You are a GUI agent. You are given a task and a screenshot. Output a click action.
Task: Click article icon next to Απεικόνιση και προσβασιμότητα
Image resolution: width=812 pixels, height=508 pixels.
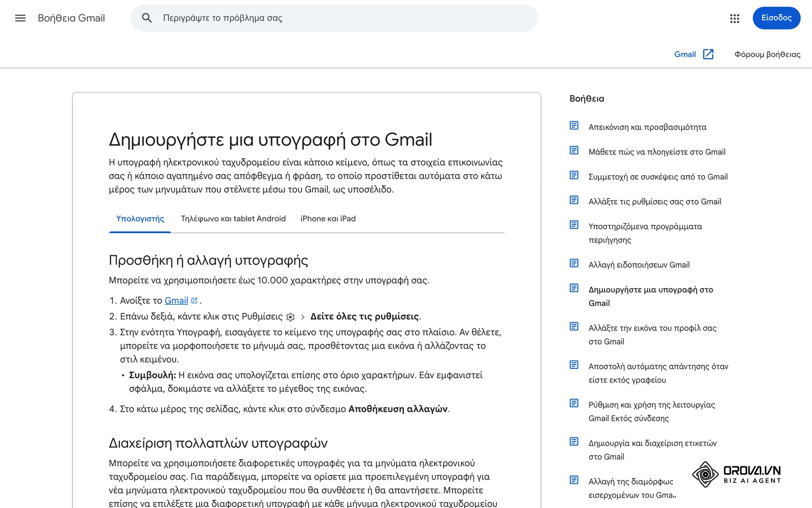pos(574,125)
